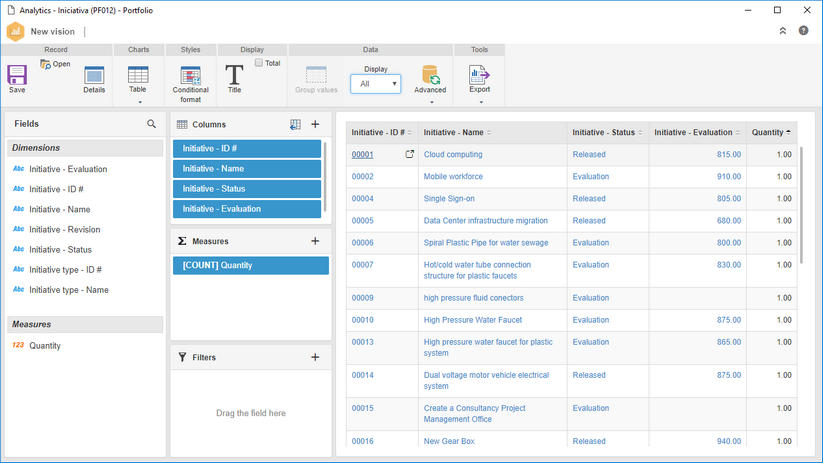Add a column with plus icon
The image size is (823, 463).
[x=315, y=124]
